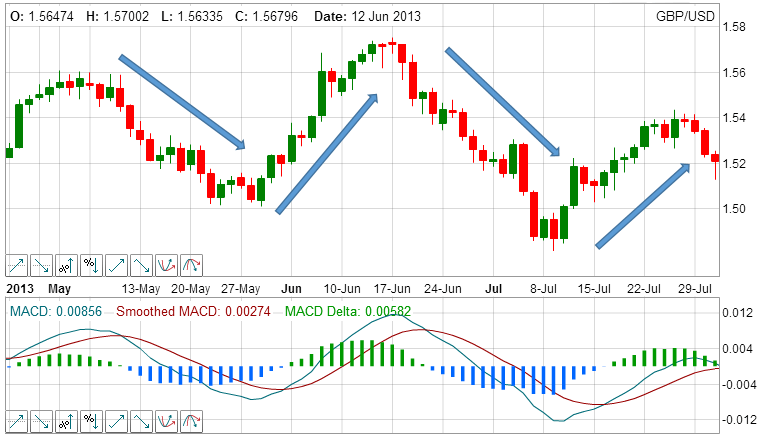763x434 pixels.
Task: Click the low value 'L: 1.56335'
Action: tap(192, 17)
